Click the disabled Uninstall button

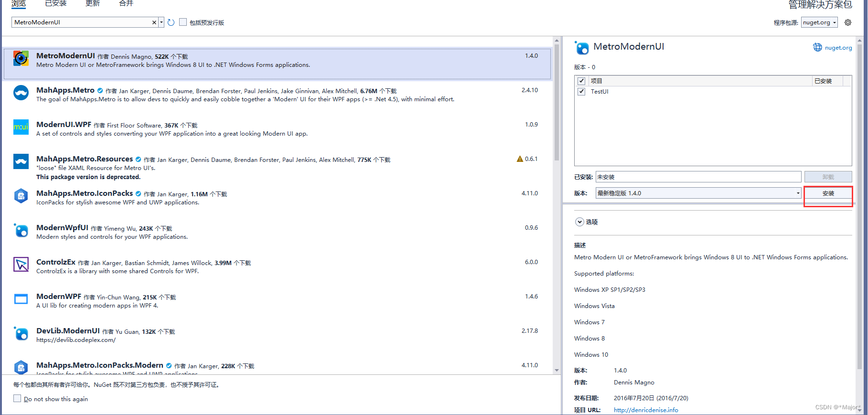[x=828, y=177]
